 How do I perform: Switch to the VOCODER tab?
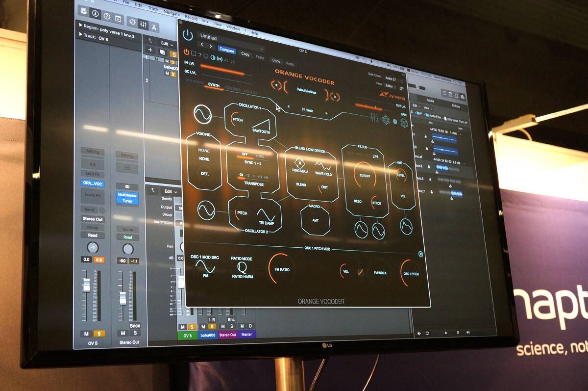point(232,88)
